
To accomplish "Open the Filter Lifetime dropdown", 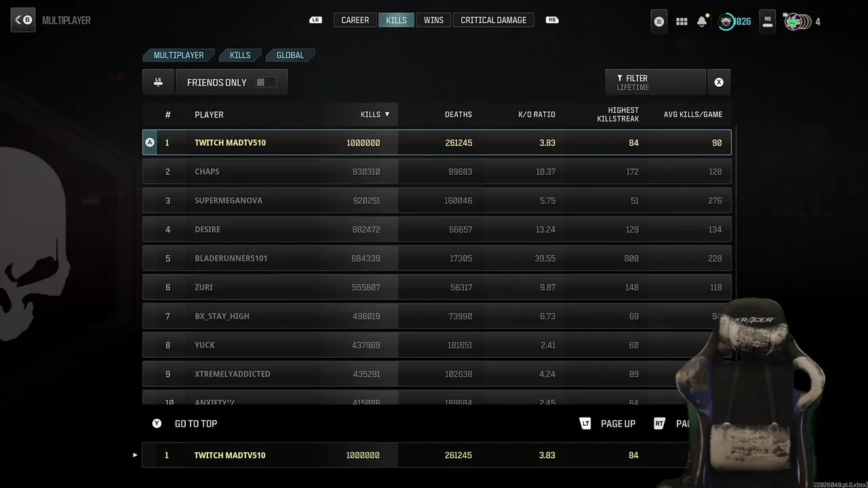I will click(x=656, y=82).
